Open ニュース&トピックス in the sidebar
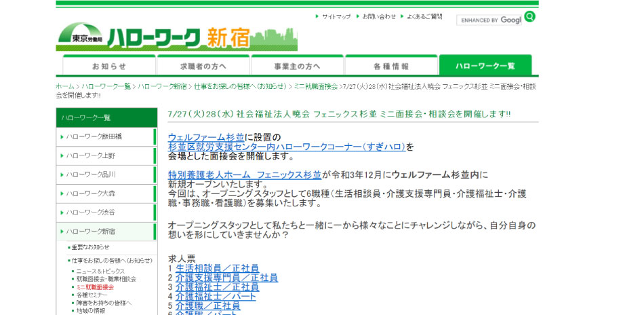This screenshot has height=315, width=644. pyautogui.click(x=100, y=272)
